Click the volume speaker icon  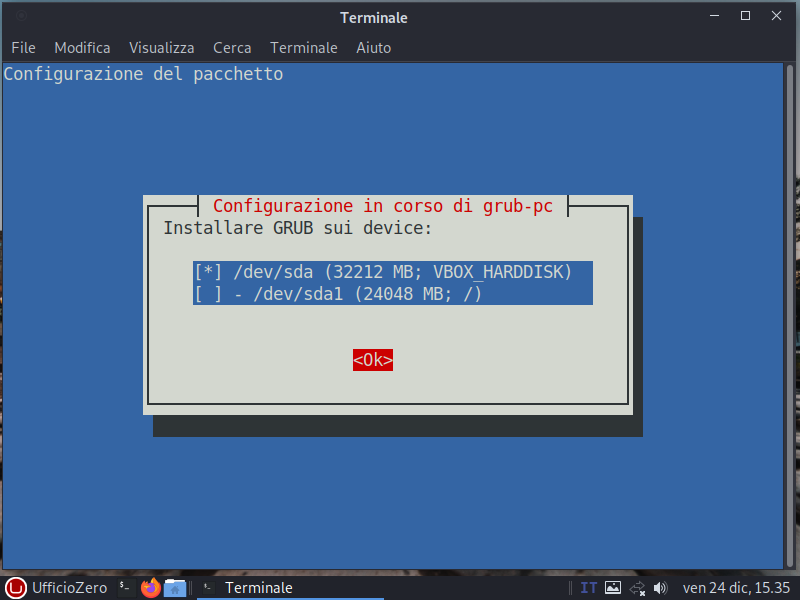coord(660,588)
